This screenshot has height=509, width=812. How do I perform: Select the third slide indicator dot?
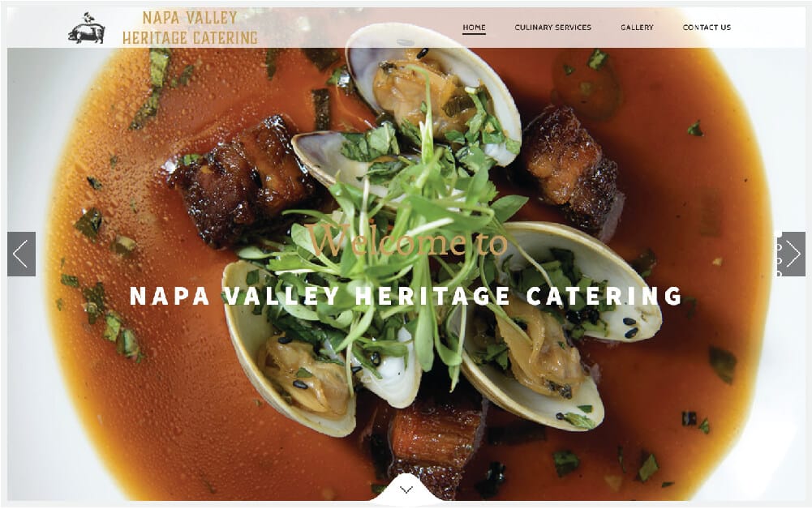(x=779, y=261)
